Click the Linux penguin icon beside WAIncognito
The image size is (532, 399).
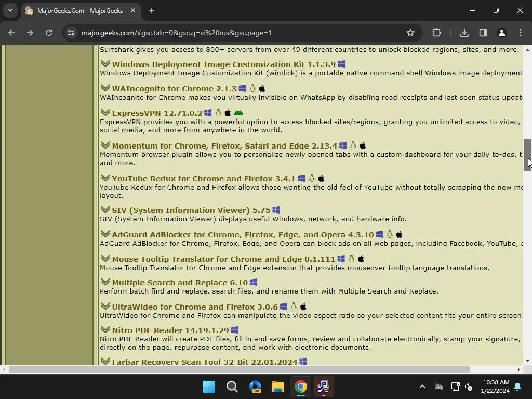tap(252, 88)
